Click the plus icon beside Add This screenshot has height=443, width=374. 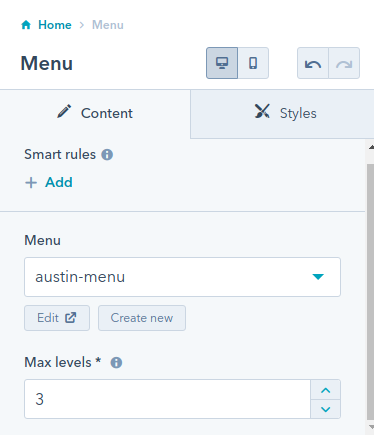[31, 183]
